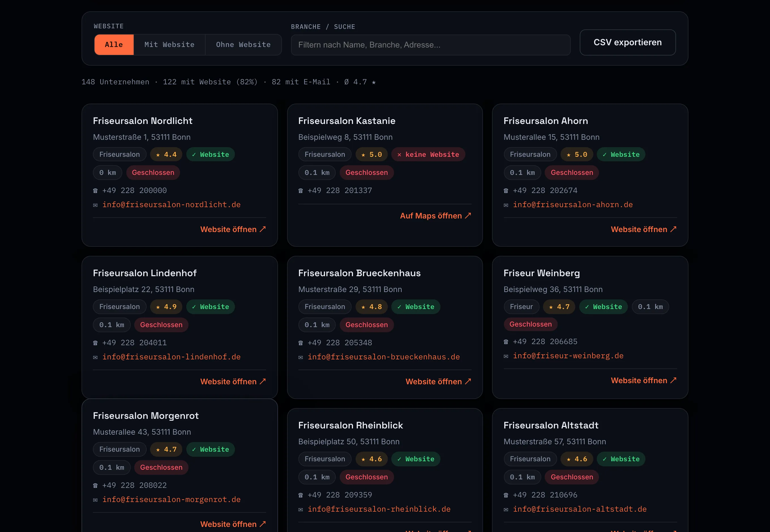Email info@friseursalon-rheinblick.de
Image resolution: width=770 pixels, height=532 pixels.
pos(379,509)
